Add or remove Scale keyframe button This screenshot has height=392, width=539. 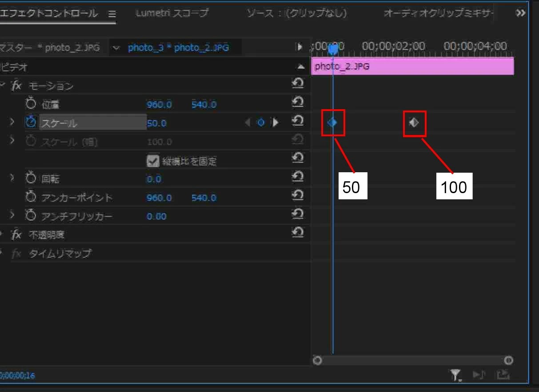point(261,123)
